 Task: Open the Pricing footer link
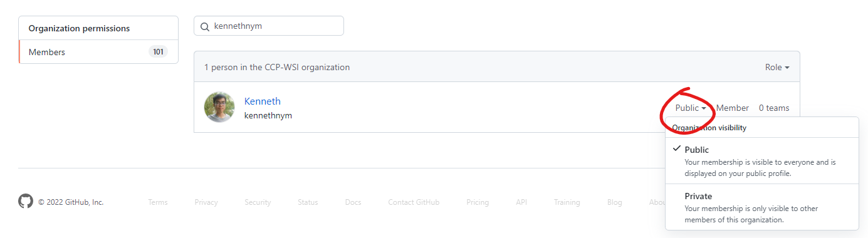pyautogui.click(x=478, y=202)
